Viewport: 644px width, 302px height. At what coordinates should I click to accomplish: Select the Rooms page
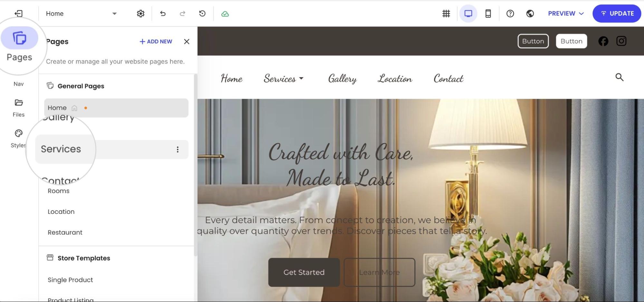[x=59, y=191]
